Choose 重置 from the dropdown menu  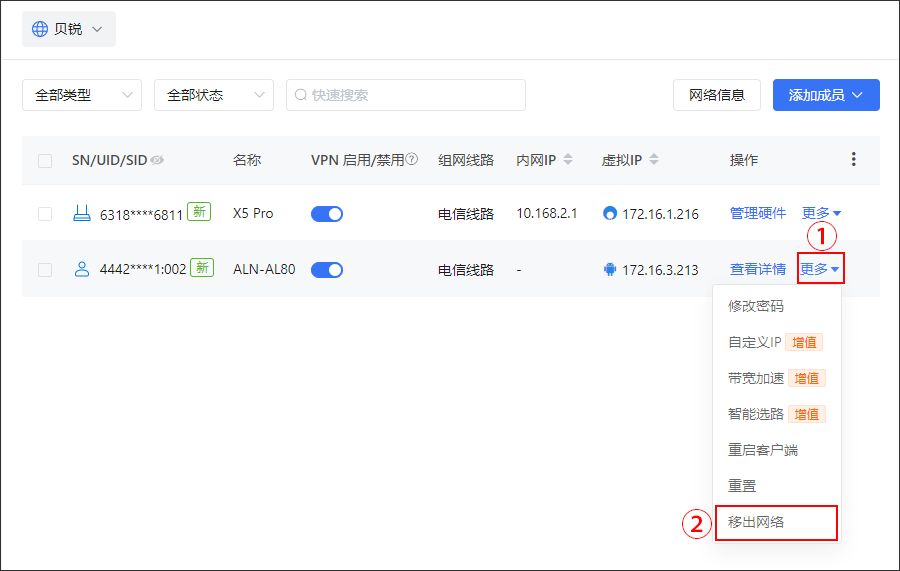tap(777, 486)
